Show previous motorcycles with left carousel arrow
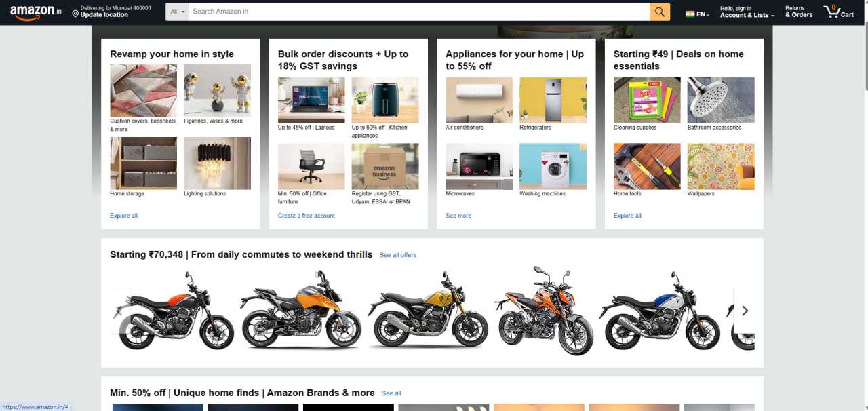868x411 pixels. coord(120,311)
